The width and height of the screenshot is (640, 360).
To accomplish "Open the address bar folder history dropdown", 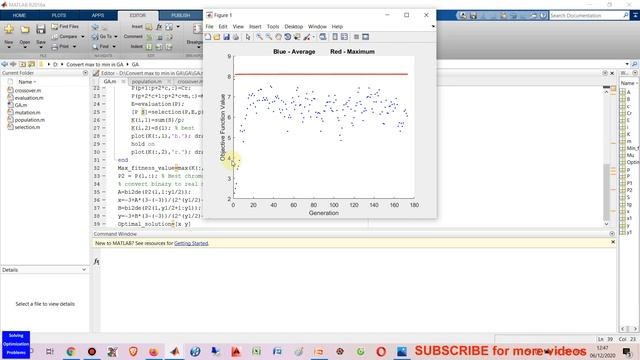I will [627, 64].
